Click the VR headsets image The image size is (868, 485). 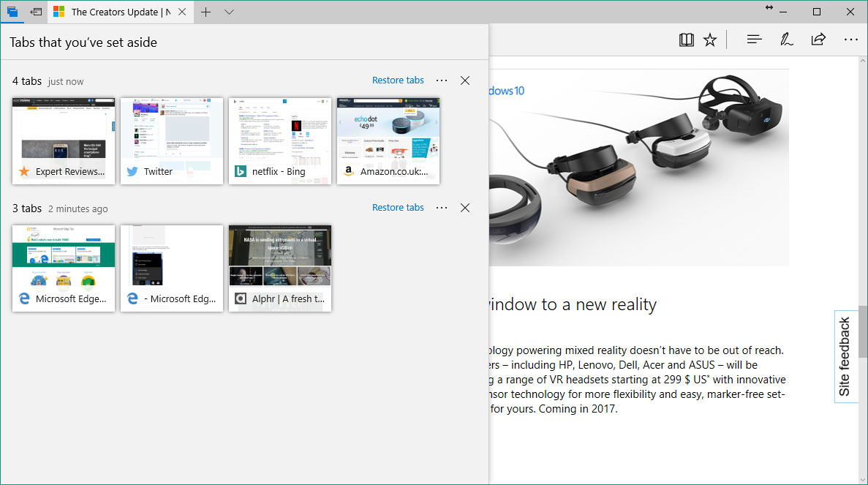pos(639,168)
